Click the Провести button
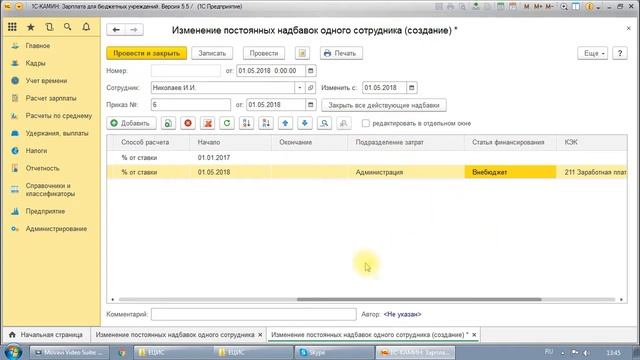This screenshot has height=360, width=640. point(264,53)
